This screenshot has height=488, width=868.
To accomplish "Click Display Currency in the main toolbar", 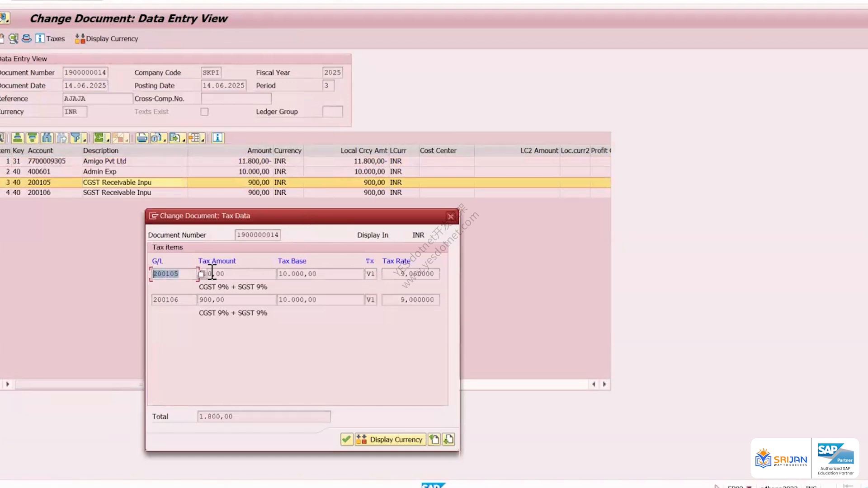I will [x=107, y=38].
